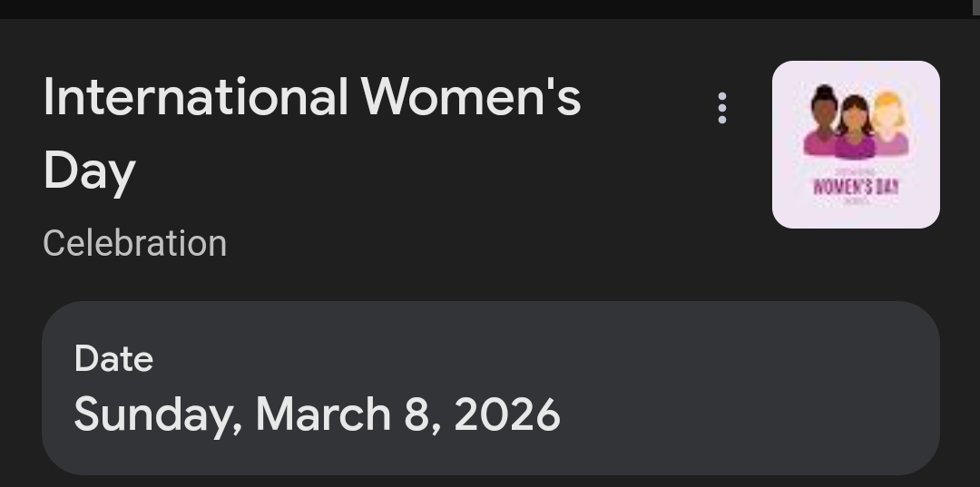The height and width of the screenshot is (487, 980).
Task: Tap the year 2026 in the date
Action: (507, 414)
